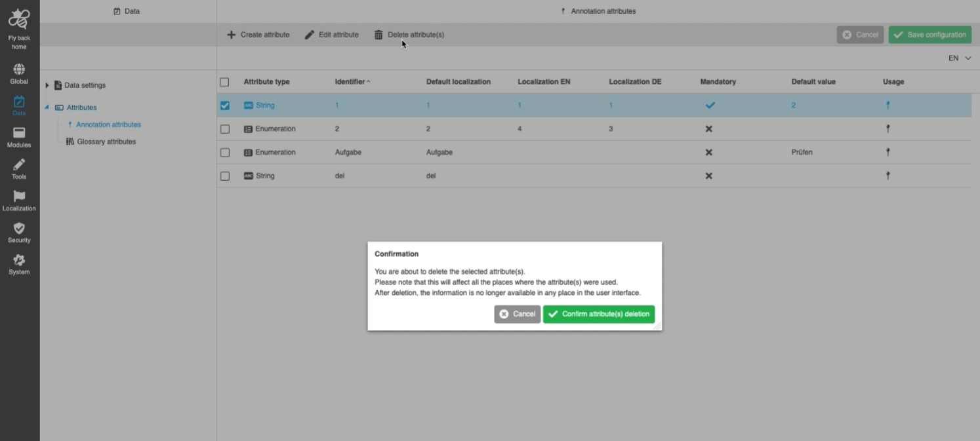This screenshot has height=441, width=980.
Task: Click the top-right grey Cancel button
Action: click(861, 35)
